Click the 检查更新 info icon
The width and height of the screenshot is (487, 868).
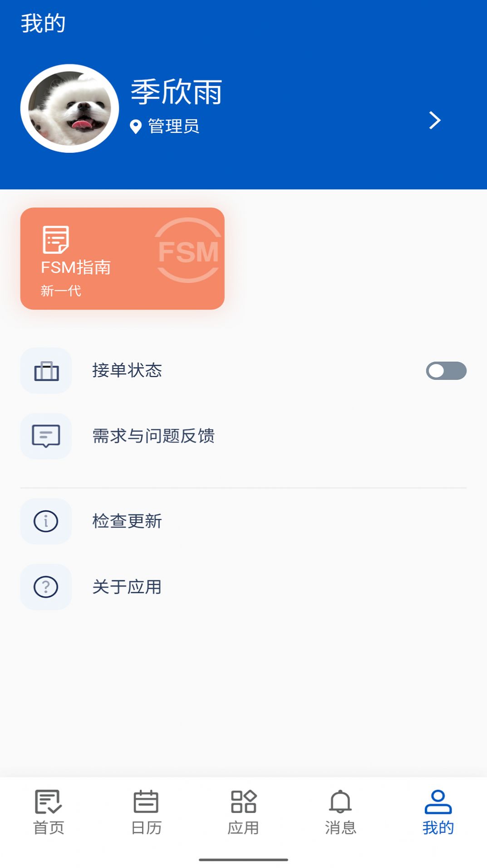(x=45, y=521)
